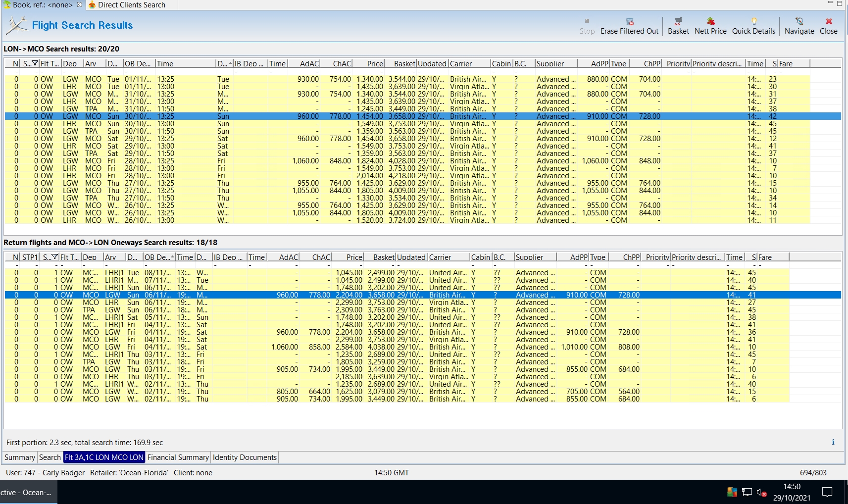Open the muted speaker volume tray icon
Image resolution: width=848 pixels, height=504 pixels.
pos(761,492)
